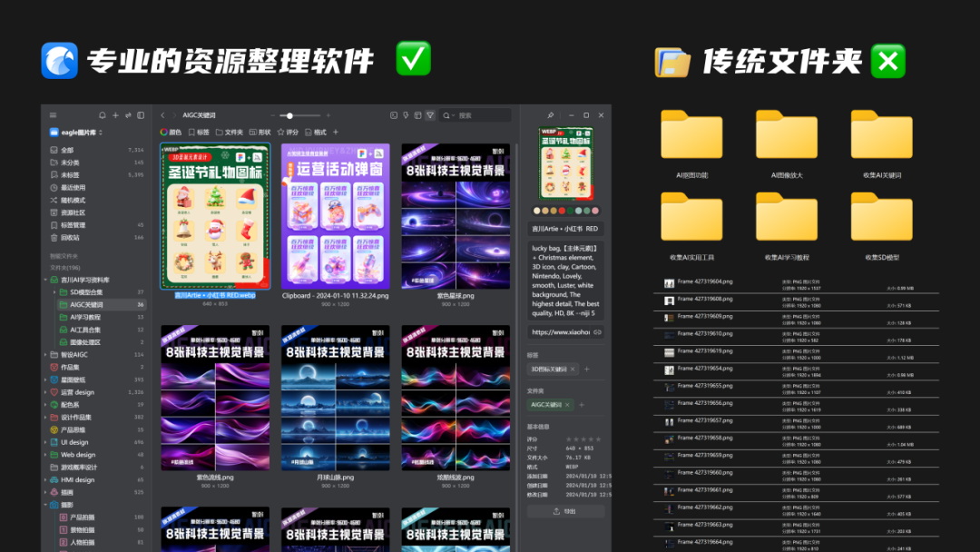Select the 月球山脉.png thumbnail
The height and width of the screenshot is (552, 980).
pyautogui.click(x=335, y=398)
